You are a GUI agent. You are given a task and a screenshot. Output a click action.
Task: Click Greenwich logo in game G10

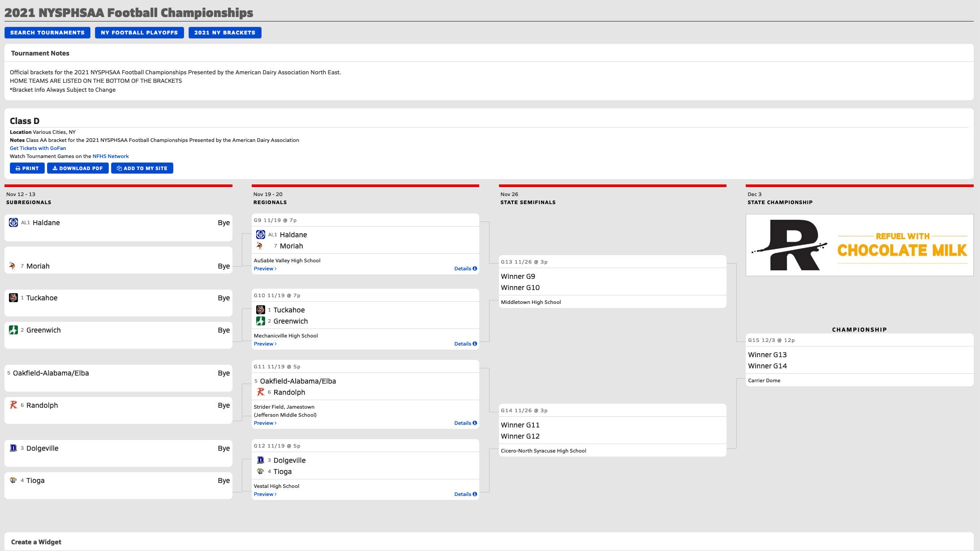point(260,321)
